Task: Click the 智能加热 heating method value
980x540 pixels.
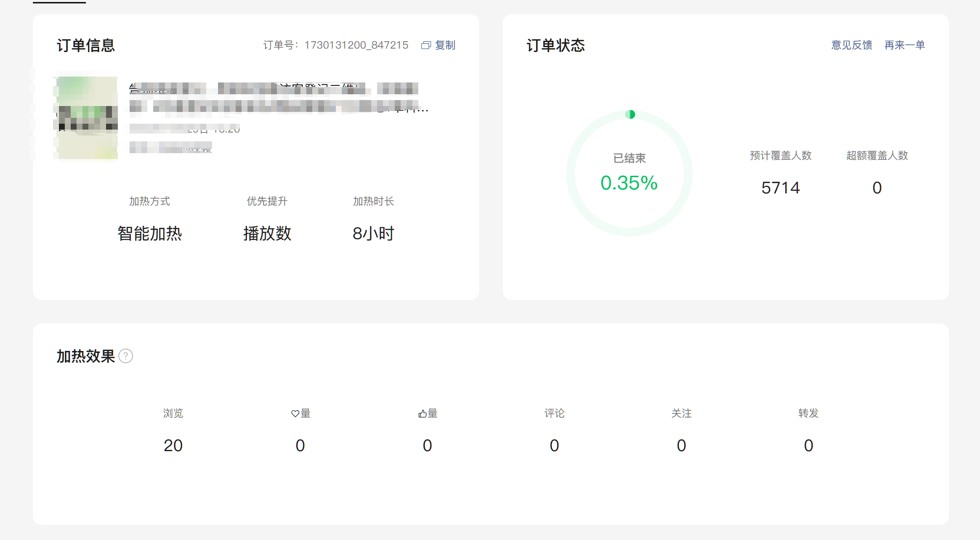Action: coord(149,233)
